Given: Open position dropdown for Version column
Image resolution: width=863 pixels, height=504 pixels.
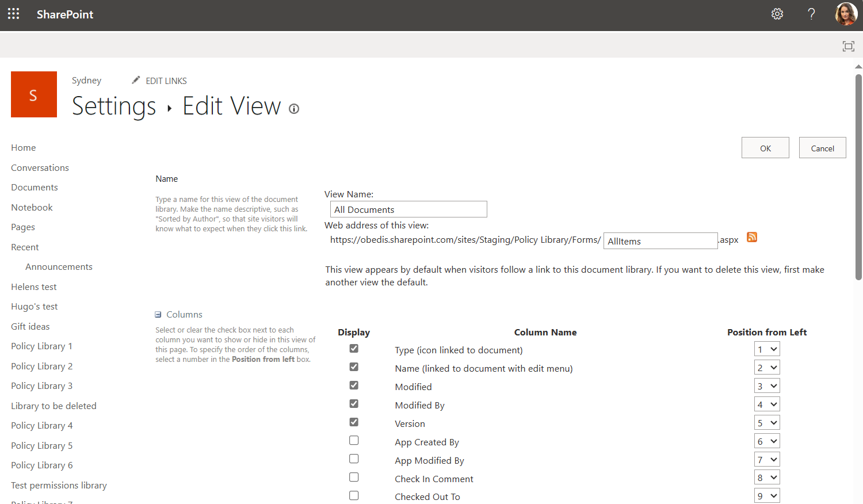Looking at the screenshot, I should click(767, 423).
